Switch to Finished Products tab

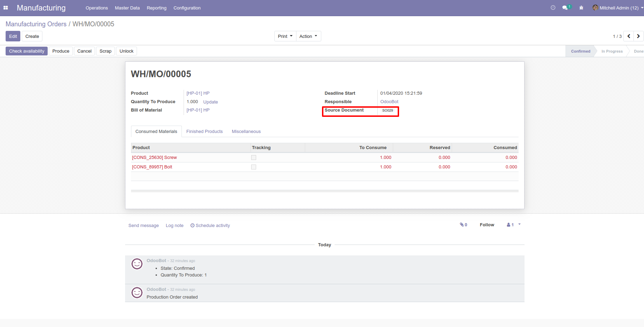point(204,132)
